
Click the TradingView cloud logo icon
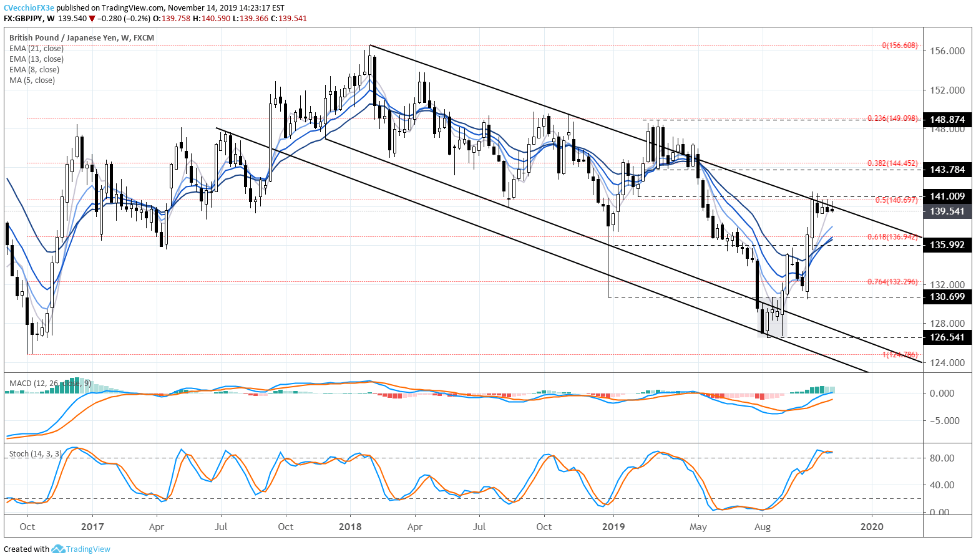click(58, 549)
